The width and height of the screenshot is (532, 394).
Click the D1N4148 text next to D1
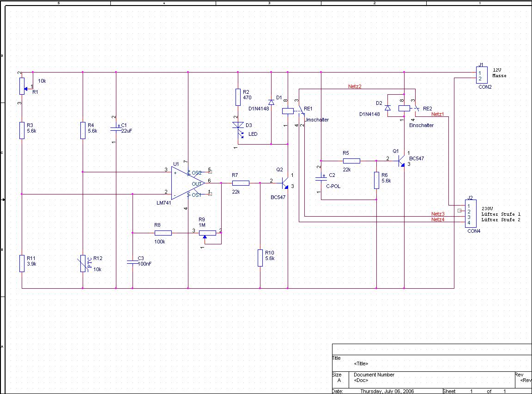(259, 109)
